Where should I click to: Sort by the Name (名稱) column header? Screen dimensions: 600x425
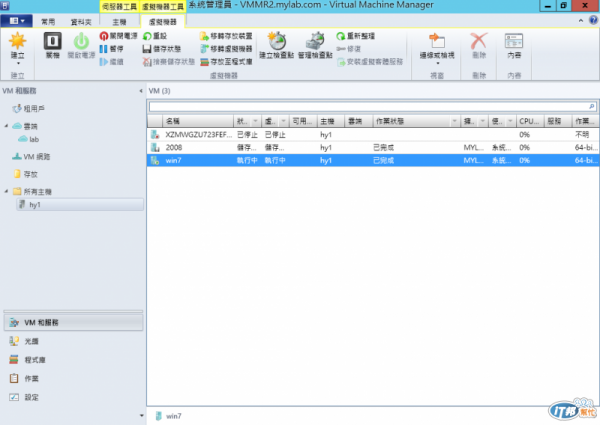click(x=198, y=121)
